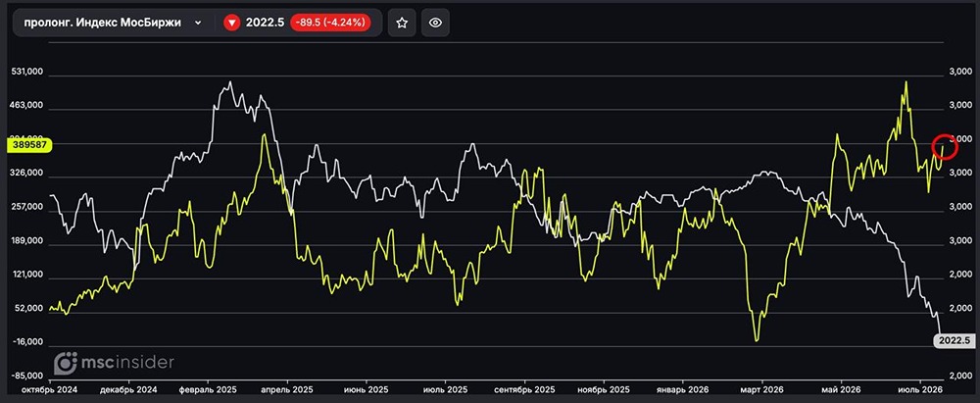Viewport: 980px width, 403px height.
Task: Click the 2022.5 value in the header
Action: [265, 24]
